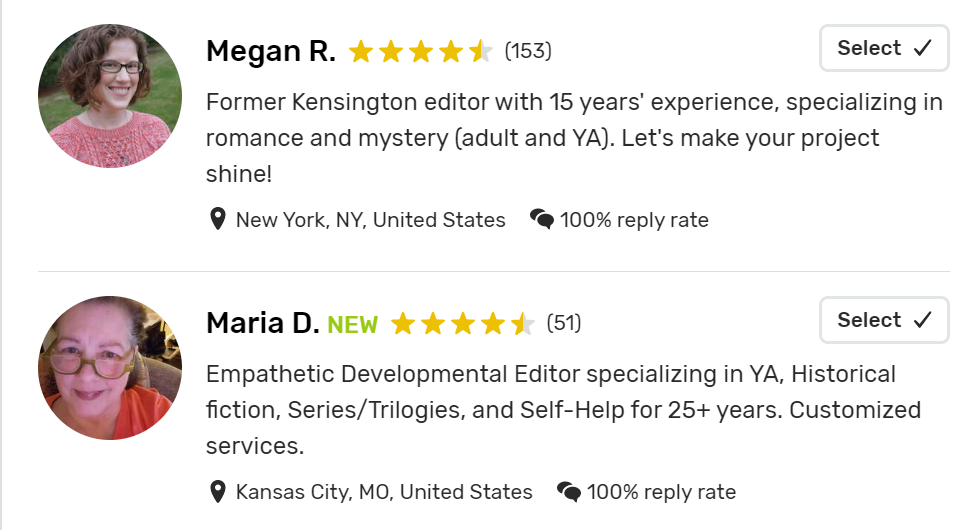The width and height of the screenshot is (964, 530).
Task: Click the green NEW badge next to Maria D.
Action: coord(352,325)
